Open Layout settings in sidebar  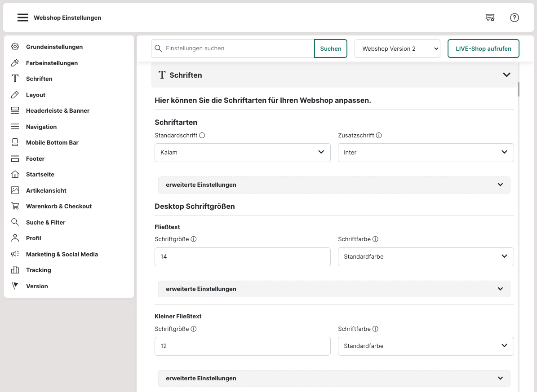[36, 95]
